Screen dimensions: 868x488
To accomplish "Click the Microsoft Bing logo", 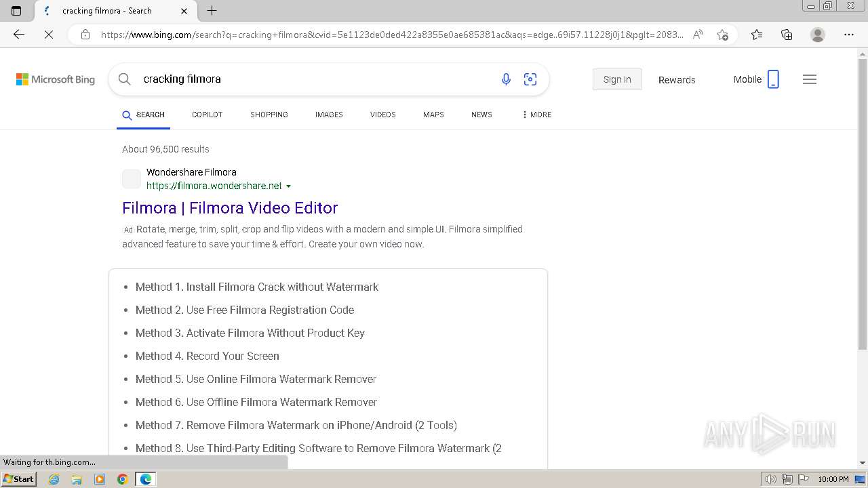I will click(56, 79).
